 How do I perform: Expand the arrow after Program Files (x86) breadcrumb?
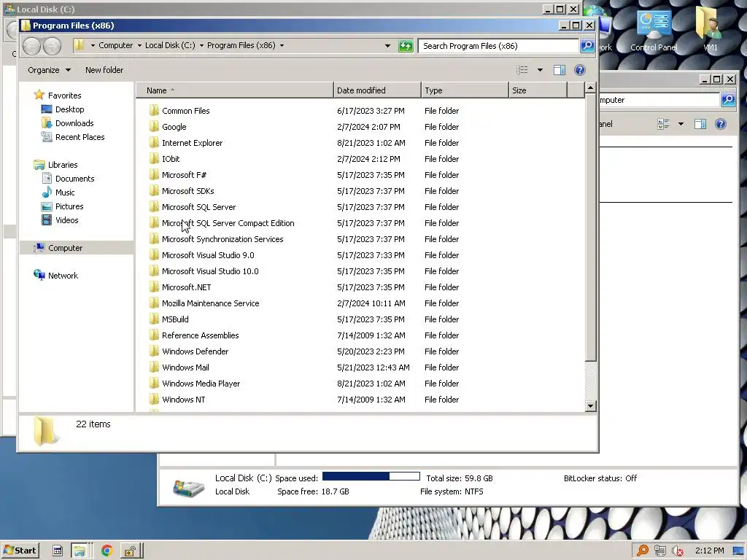pos(282,46)
